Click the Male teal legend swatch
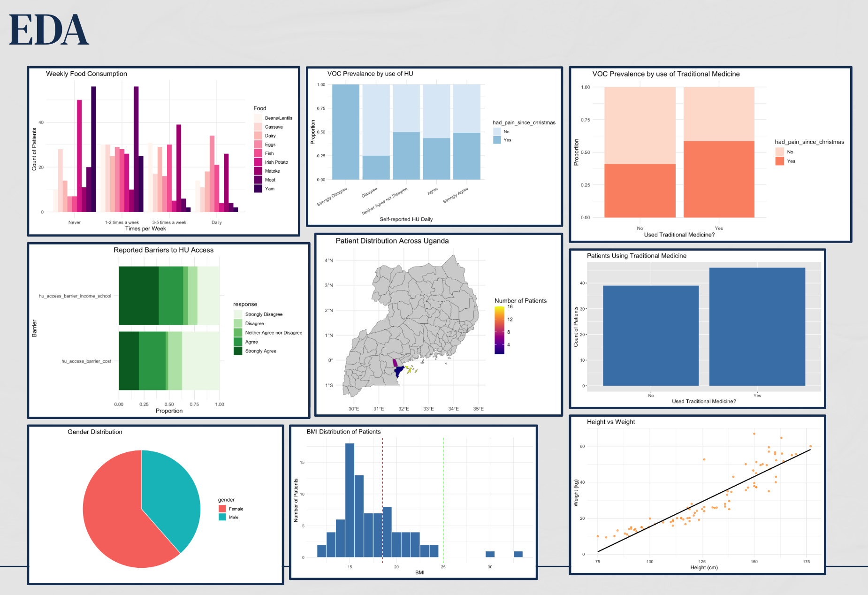Screen dimensions: 868x595 pos(222,517)
